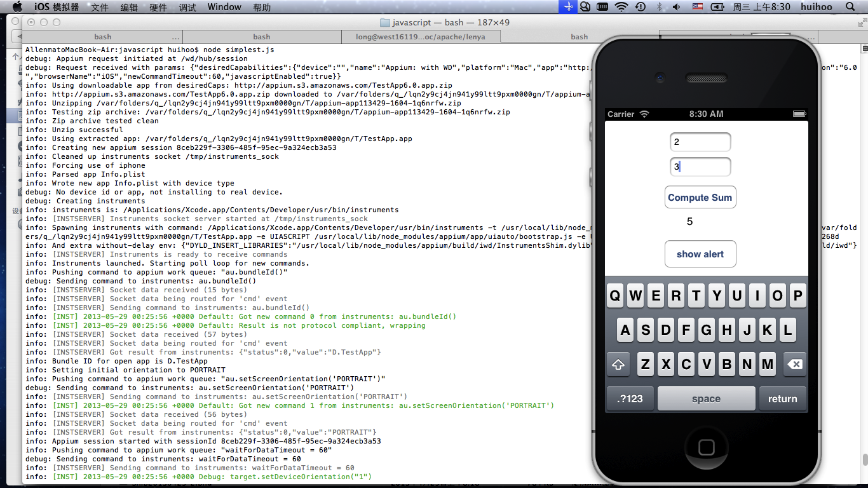
Task: Open the Apple menu
Action: click(17, 7)
